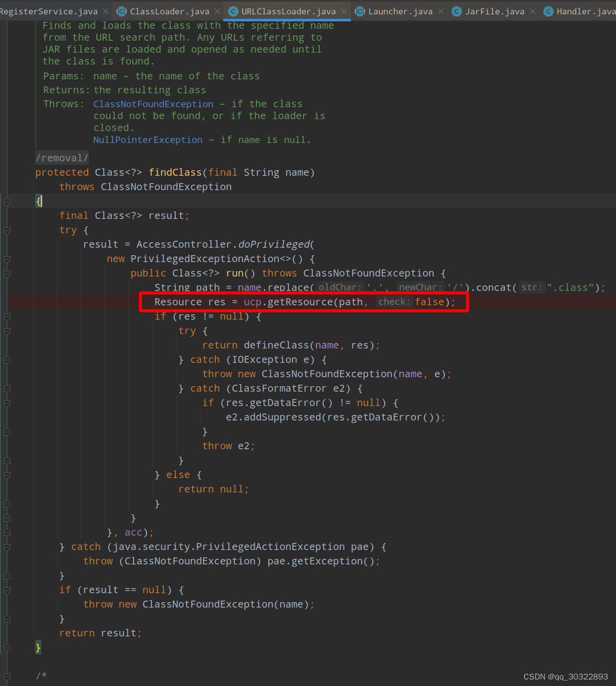
Task: Click the NullPointerException link in the Javadoc
Action: click(147, 139)
